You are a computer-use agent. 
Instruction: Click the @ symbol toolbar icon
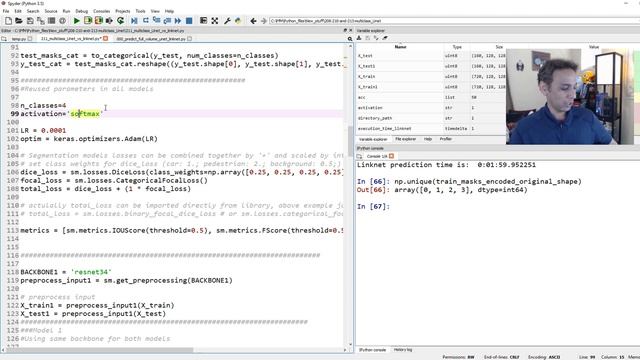pyautogui.click(x=62, y=20)
